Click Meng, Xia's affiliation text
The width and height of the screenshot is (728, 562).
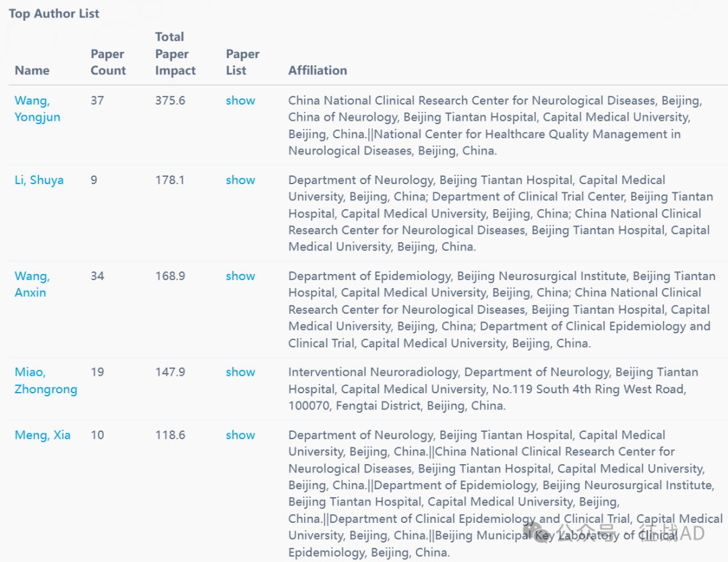coord(505,494)
